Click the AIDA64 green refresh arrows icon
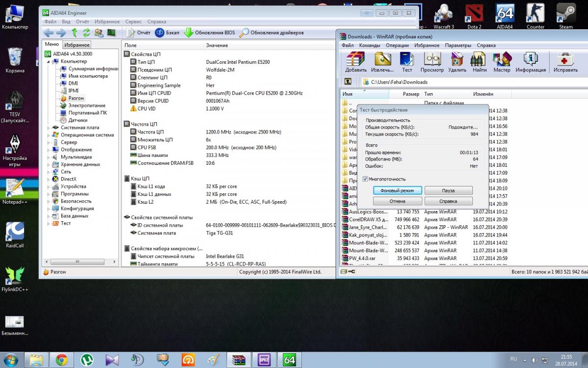 coord(86,33)
